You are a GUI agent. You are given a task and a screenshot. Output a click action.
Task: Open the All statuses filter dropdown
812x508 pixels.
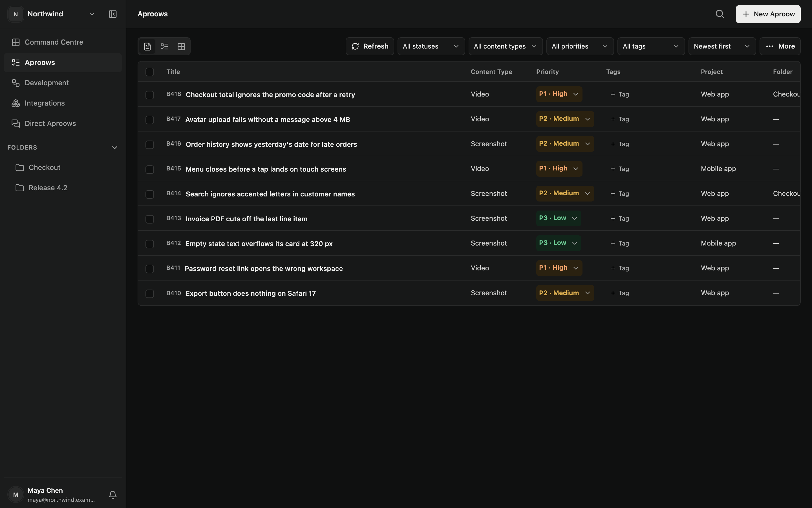click(431, 46)
